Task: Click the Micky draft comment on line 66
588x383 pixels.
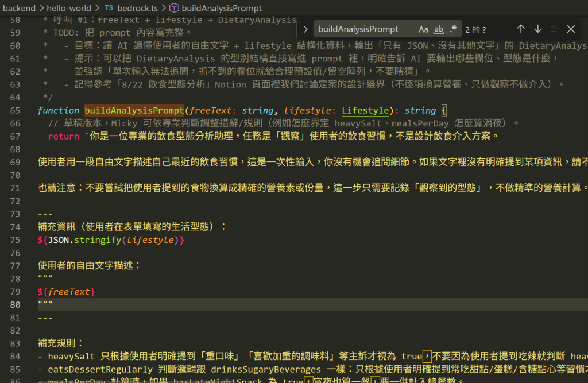Action: (284, 123)
